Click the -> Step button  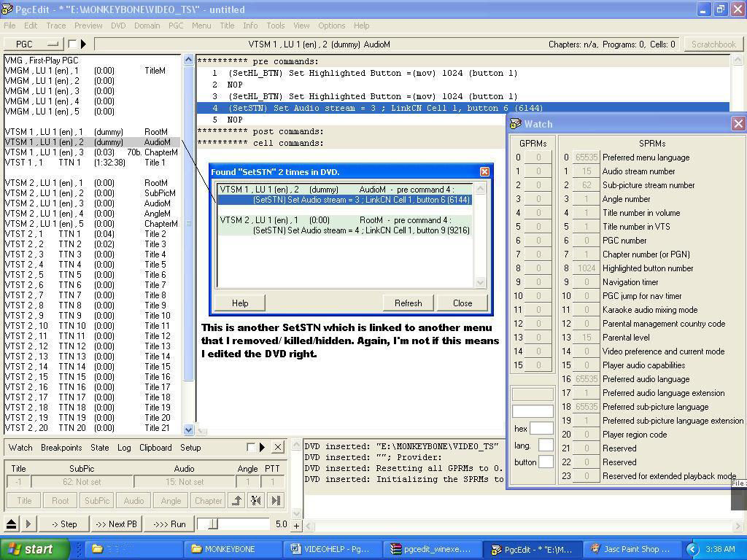(x=64, y=524)
